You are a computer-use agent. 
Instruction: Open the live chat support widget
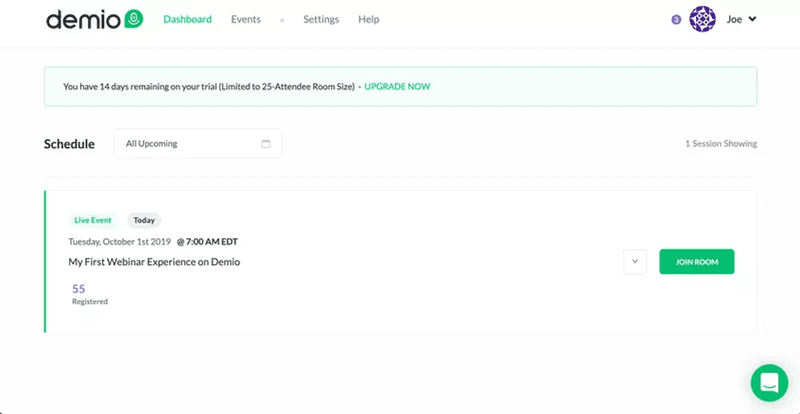770,382
